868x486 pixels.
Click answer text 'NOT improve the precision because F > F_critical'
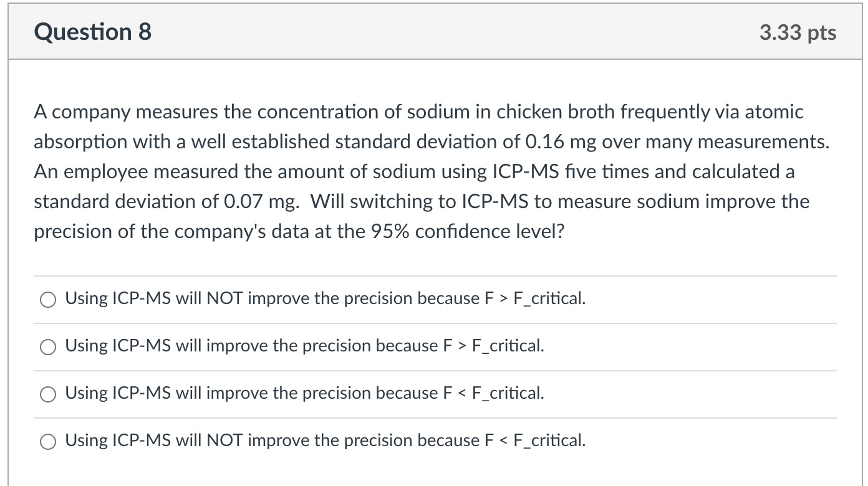coord(325,298)
